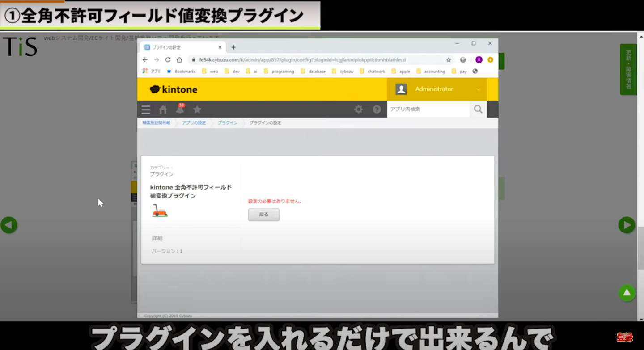
Task: Open notifications bell with 33 badge
Action: pos(180,110)
